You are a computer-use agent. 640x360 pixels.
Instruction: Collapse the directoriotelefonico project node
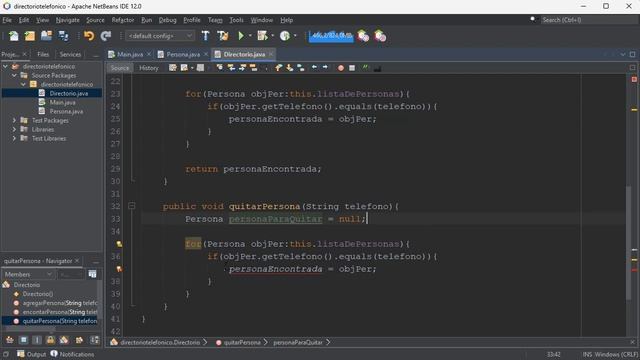tap(5, 66)
